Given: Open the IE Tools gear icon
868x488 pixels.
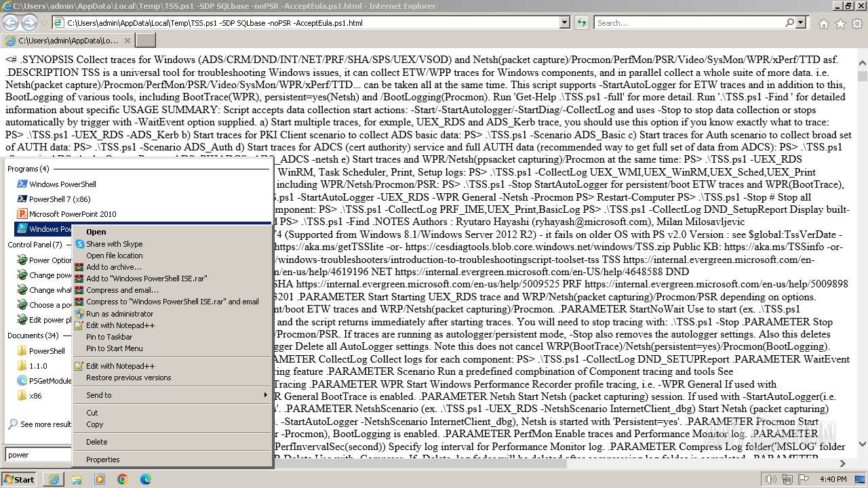Looking at the screenshot, I should pos(857,23).
